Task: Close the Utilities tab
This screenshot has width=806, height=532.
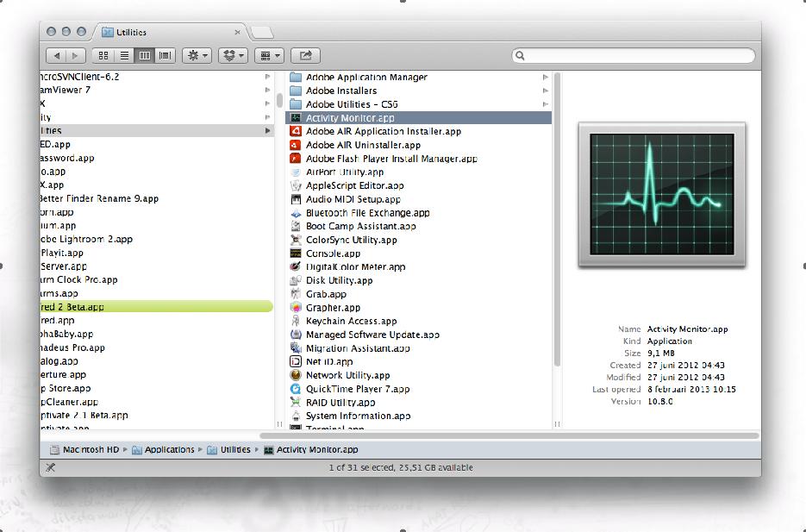Action: [237, 32]
